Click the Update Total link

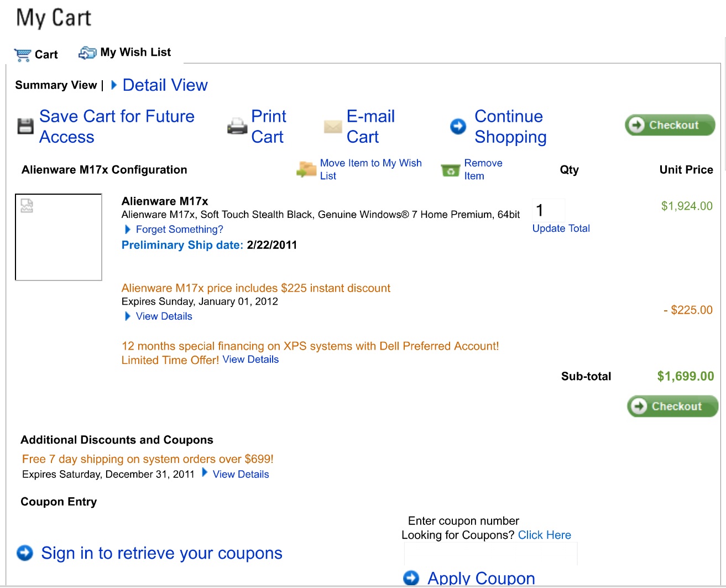point(561,228)
